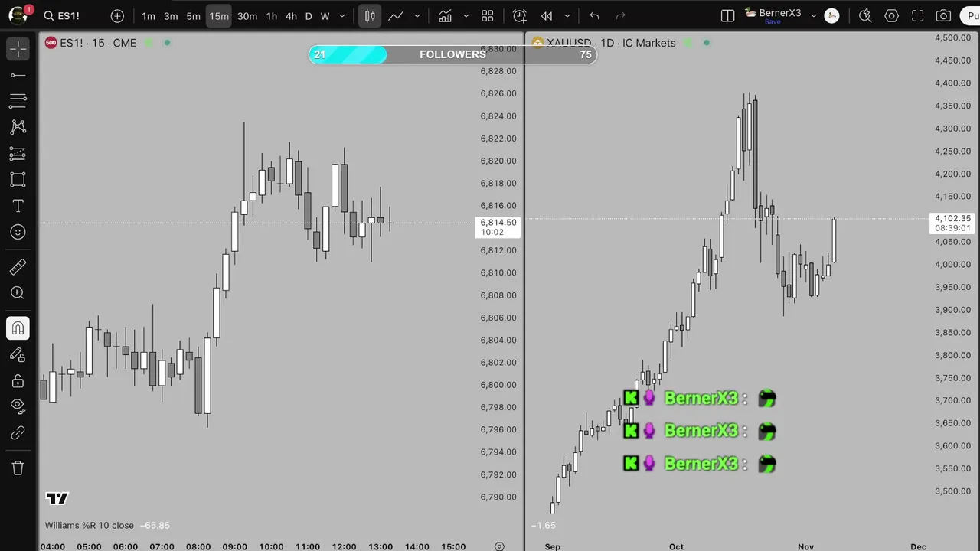Toggle hide all drawings eye

[18, 406]
